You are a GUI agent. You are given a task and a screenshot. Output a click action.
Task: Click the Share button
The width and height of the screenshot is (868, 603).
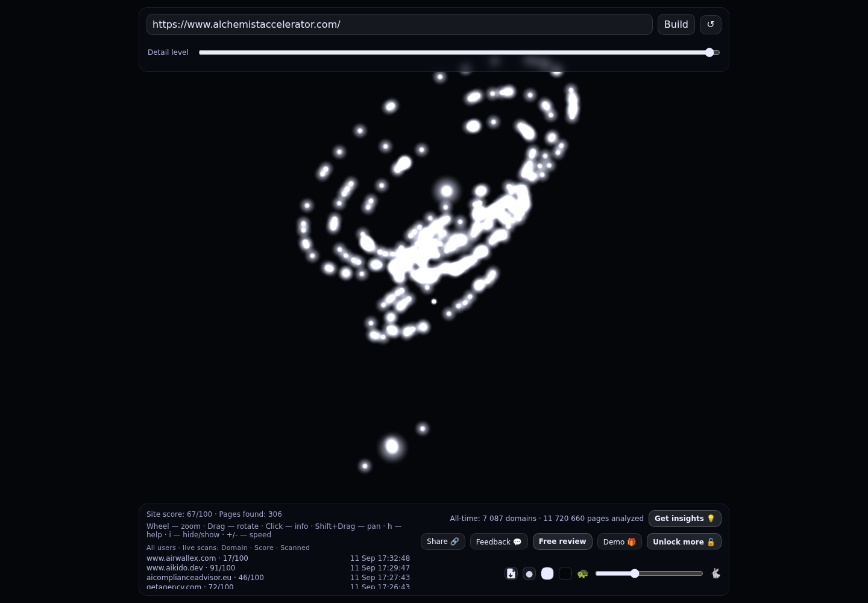click(x=443, y=541)
